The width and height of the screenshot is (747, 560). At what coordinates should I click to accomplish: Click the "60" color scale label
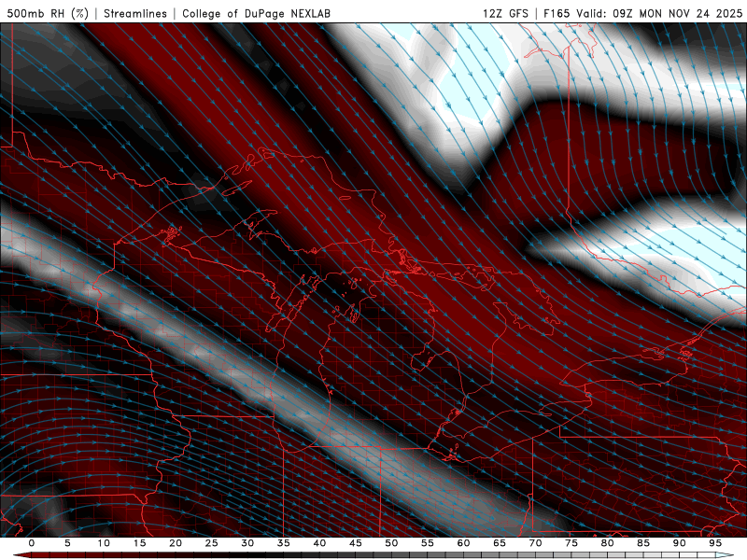click(x=463, y=543)
